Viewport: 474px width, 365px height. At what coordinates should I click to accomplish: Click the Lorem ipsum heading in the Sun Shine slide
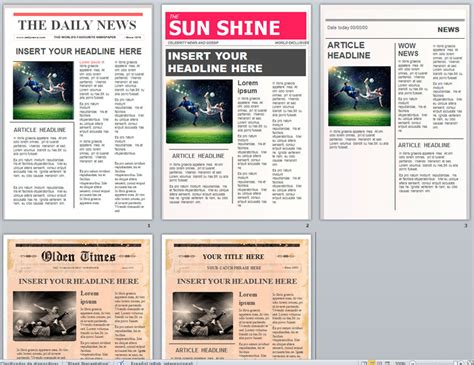point(247,87)
